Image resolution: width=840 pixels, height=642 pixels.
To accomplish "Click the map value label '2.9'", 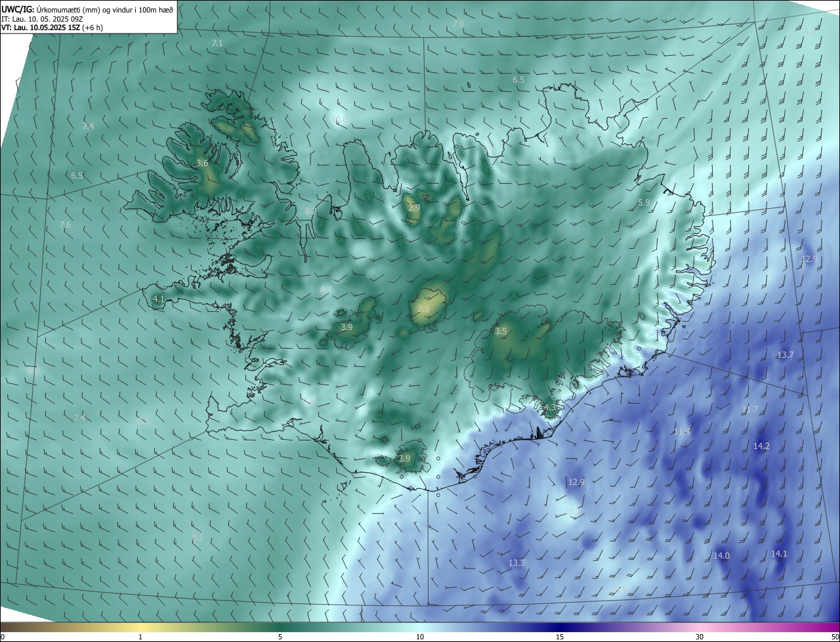I will (414, 207).
